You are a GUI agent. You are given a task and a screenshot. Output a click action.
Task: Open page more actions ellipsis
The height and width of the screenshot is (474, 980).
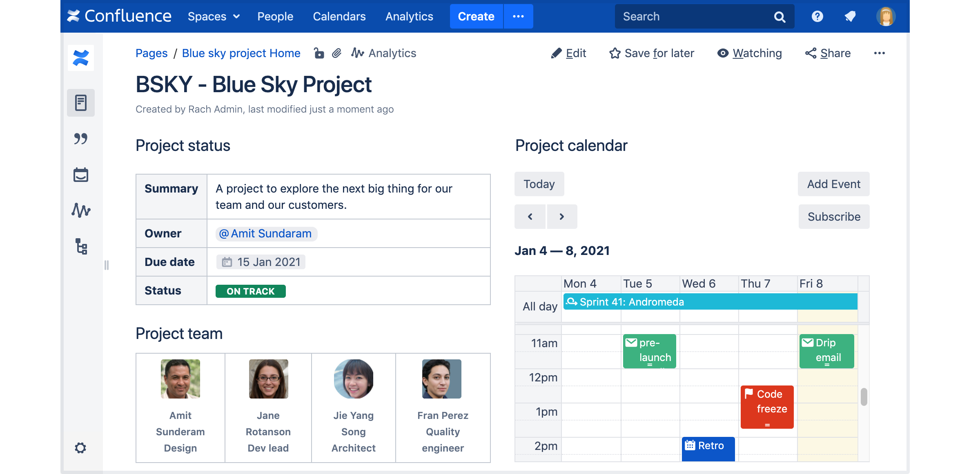click(x=880, y=53)
